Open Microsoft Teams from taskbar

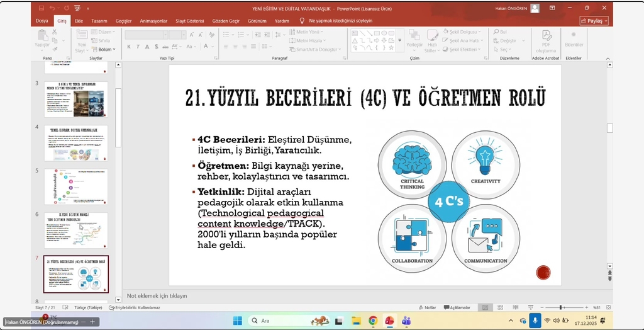[x=406, y=321]
